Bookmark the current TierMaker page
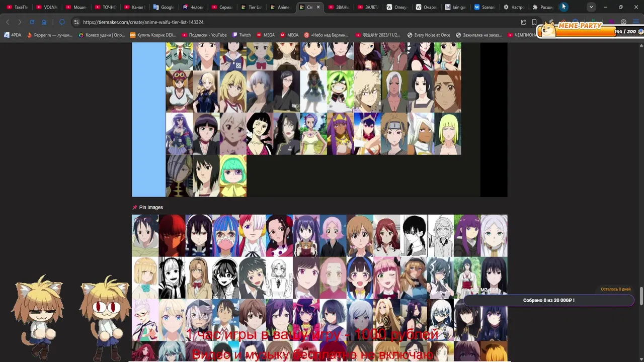Image resolution: width=644 pixels, height=362 pixels. [x=534, y=22]
